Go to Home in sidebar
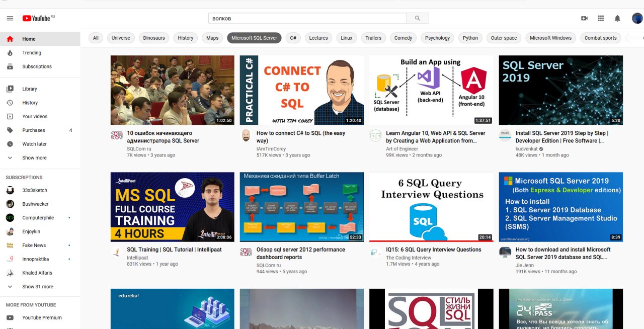644x329 pixels. click(40, 39)
